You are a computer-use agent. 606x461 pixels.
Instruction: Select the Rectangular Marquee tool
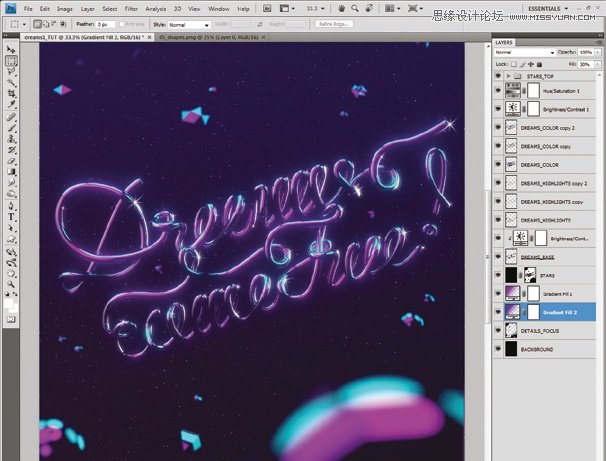(x=11, y=61)
